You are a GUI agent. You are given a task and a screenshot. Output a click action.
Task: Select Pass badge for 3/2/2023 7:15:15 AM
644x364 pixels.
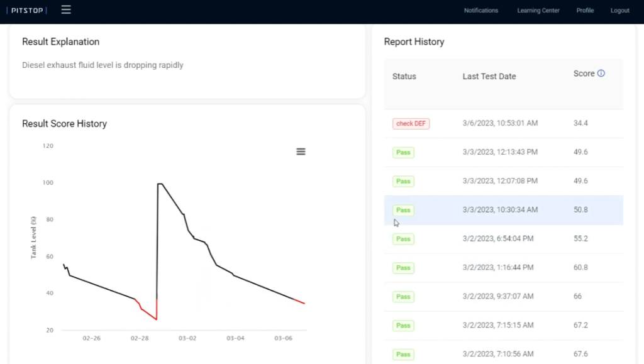(x=403, y=326)
